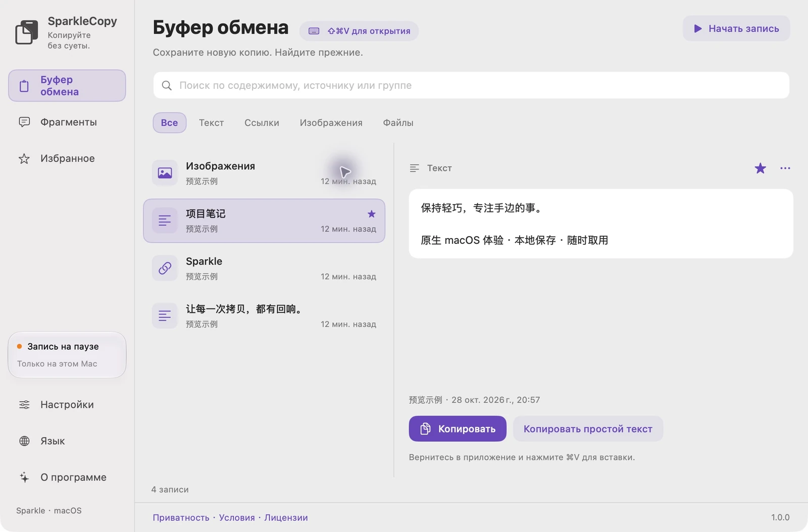Select the Текст filter tab

point(211,123)
